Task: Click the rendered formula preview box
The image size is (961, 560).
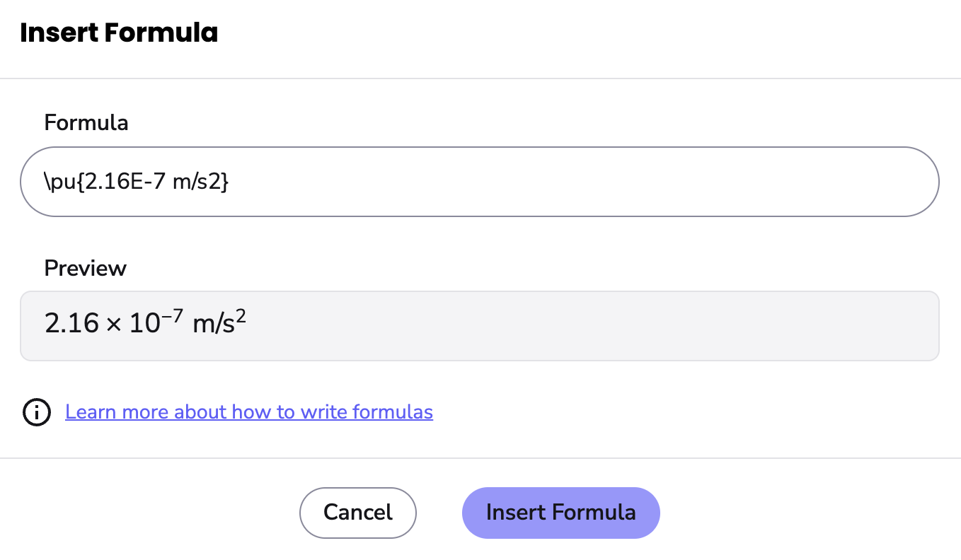Action: tap(479, 326)
